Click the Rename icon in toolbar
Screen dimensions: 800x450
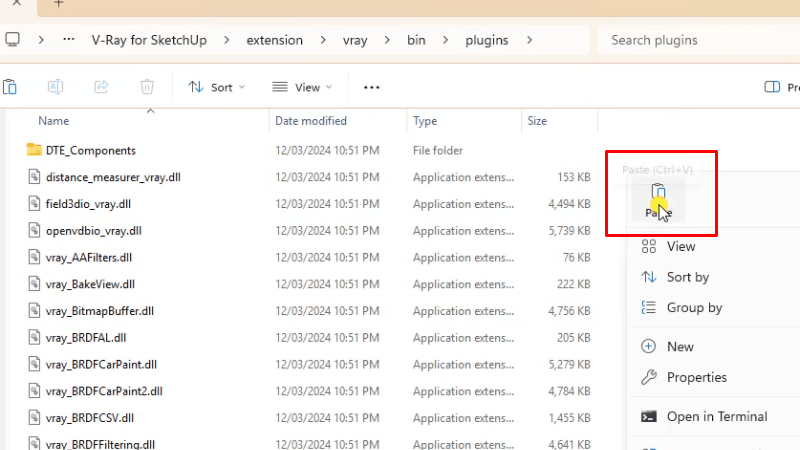55,87
